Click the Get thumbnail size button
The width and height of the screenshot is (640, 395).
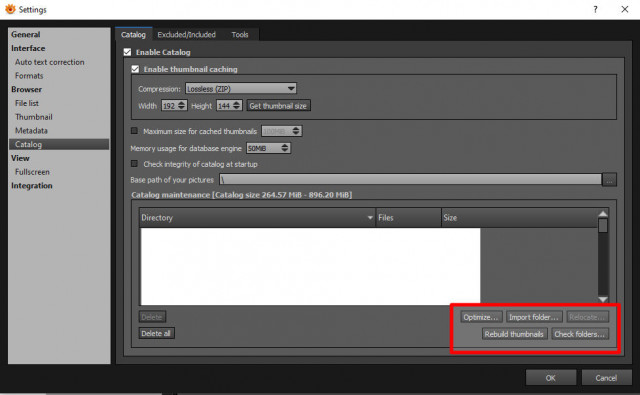point(278,106)
